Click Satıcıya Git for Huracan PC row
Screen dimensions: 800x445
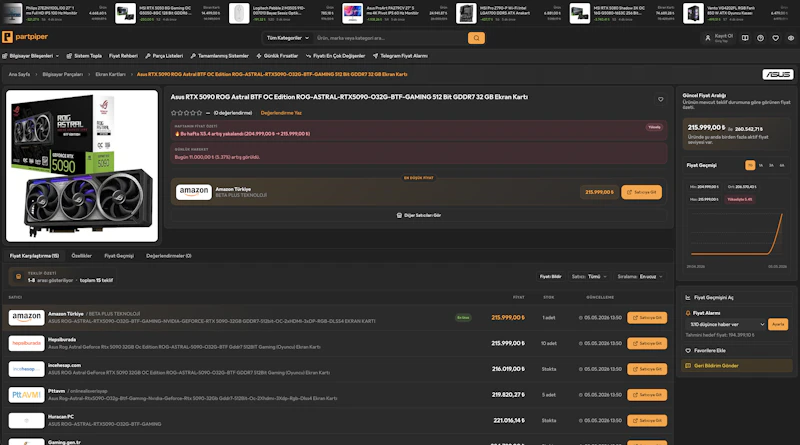click(x=647, y=421)
